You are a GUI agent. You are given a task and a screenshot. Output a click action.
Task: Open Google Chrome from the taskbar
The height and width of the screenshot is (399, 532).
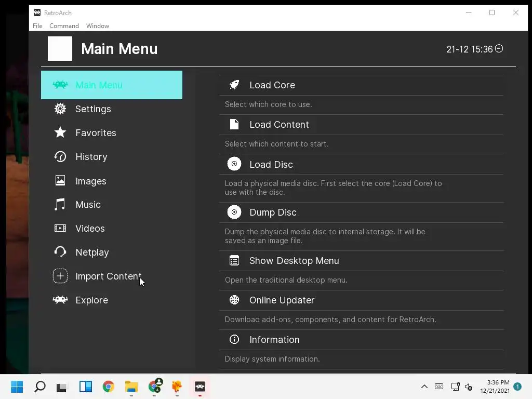[108, 387]
